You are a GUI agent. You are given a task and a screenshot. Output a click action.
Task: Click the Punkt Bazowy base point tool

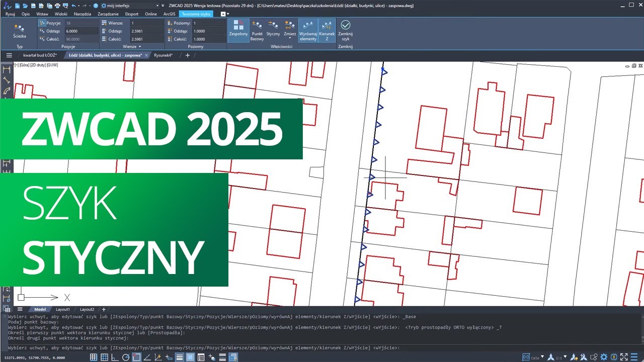257,31
